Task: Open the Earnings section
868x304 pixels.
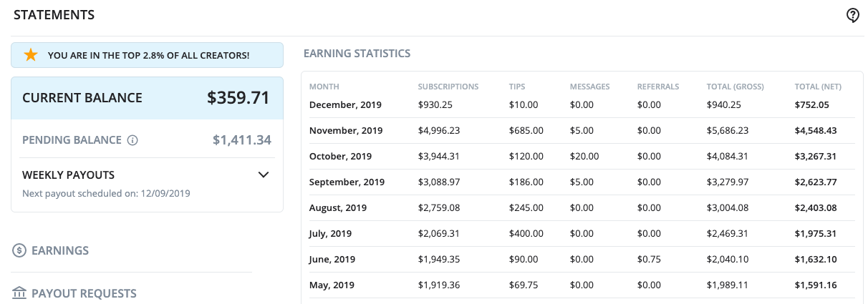Action: pos(60,250)
